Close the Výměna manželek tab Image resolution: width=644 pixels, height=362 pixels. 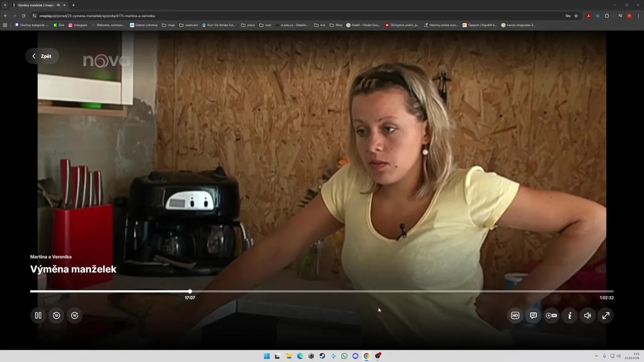coord(64,5)
